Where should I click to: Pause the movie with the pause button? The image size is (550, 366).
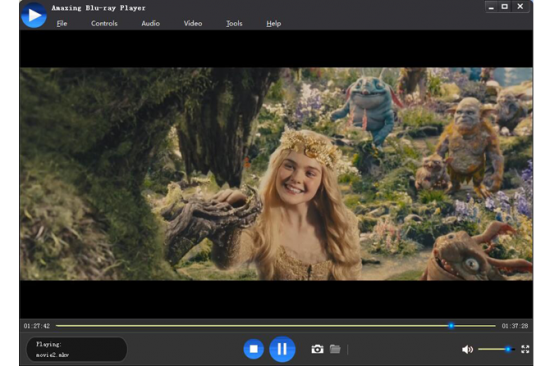pyautogui.click(x=282, y=349)
